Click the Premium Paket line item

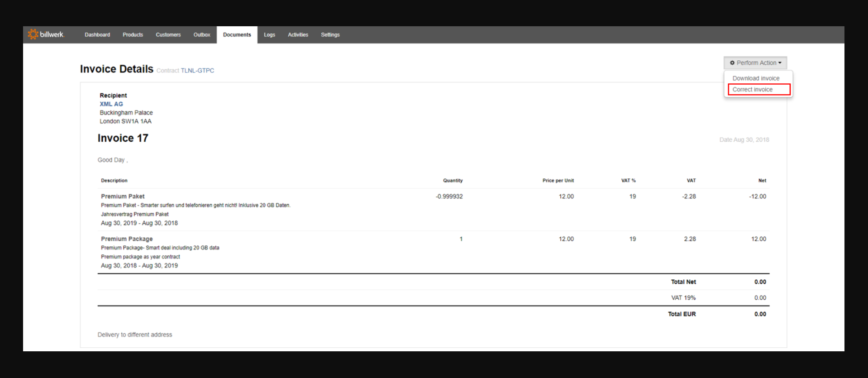tap(123, 196)
